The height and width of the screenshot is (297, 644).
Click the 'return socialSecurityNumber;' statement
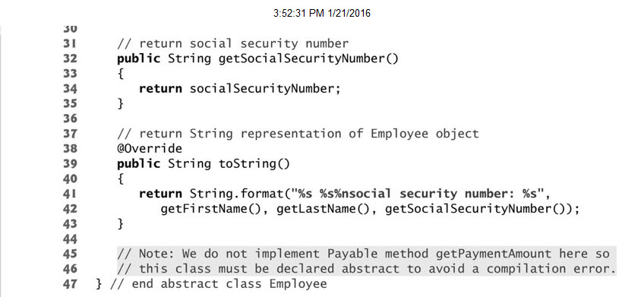[240, 89]
